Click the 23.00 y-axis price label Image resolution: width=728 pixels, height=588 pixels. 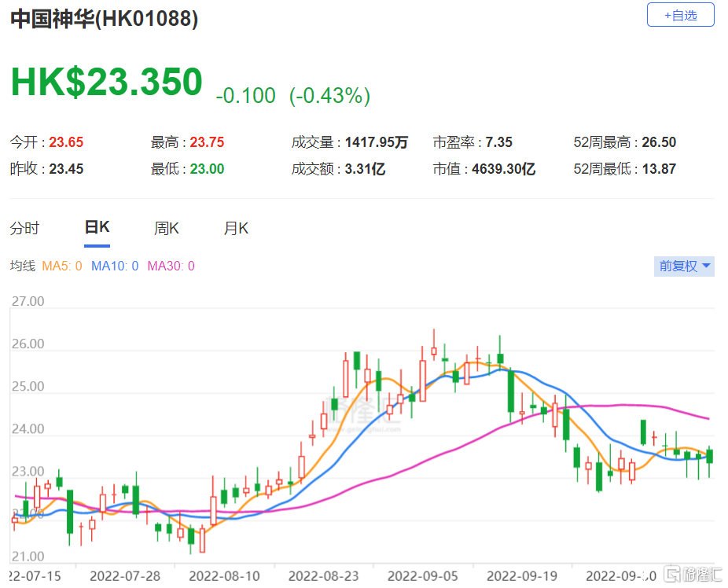point(28,472)
